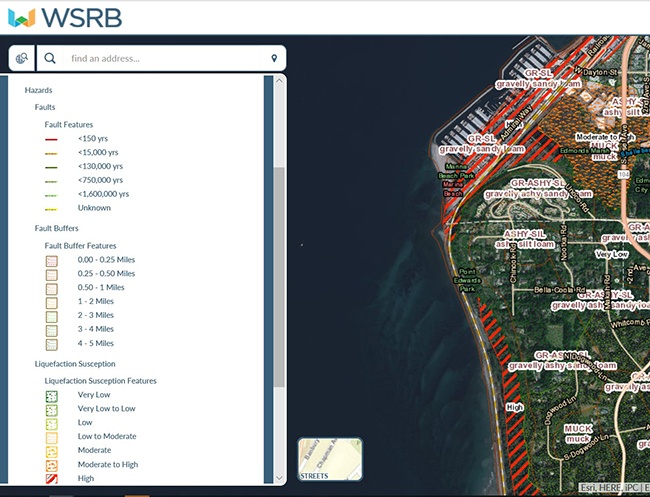Click the 'Bella Coola Rd' street label
Image resolution: width=650 pixels, height=497 pixels.
(x=560, y=290)
